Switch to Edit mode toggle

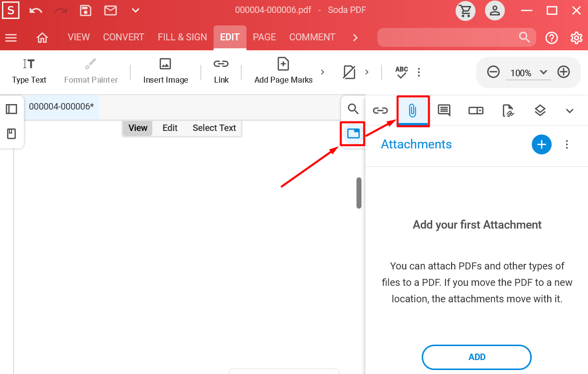[x=170, y=128]
